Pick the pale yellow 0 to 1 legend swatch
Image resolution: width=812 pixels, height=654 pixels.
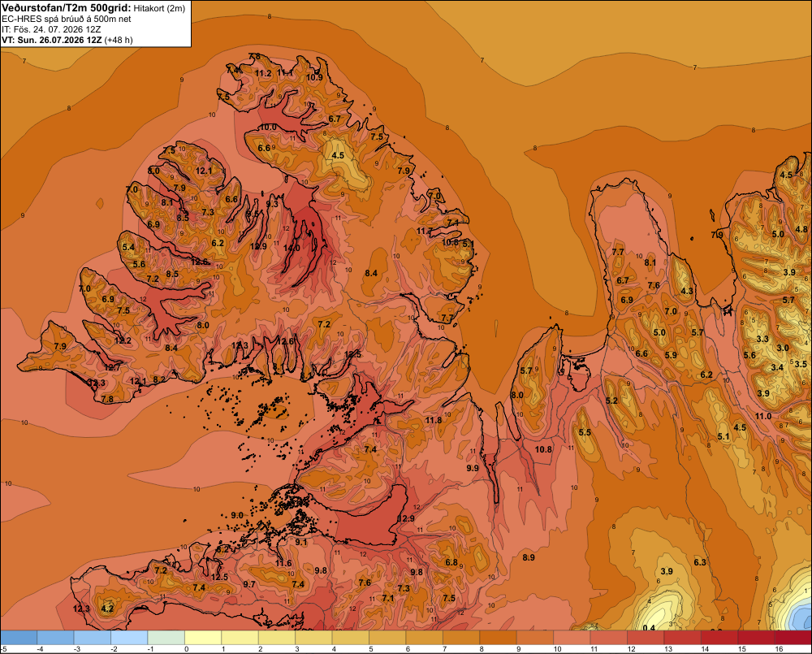(203, 638)
